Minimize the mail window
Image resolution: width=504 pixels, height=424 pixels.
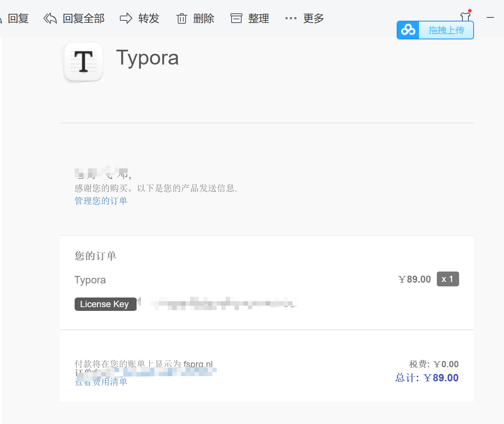[x=490, y=17]
